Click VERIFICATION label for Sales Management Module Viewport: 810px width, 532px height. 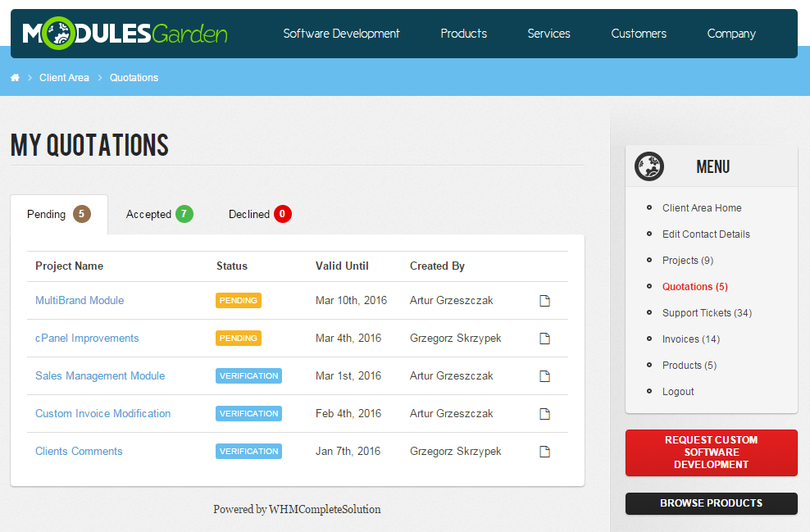coord(248,376)
